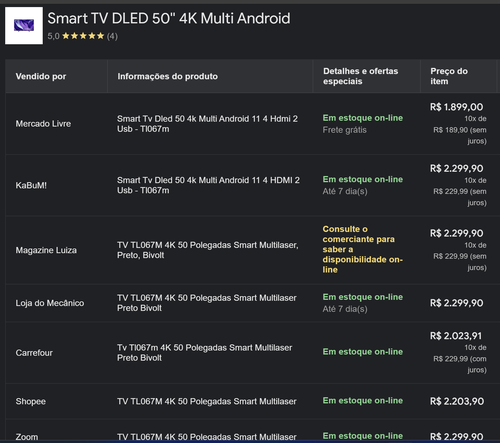Click the R$ 2.203,90 Shopee price
Screen dimensions: 500x443
point(457,401)
